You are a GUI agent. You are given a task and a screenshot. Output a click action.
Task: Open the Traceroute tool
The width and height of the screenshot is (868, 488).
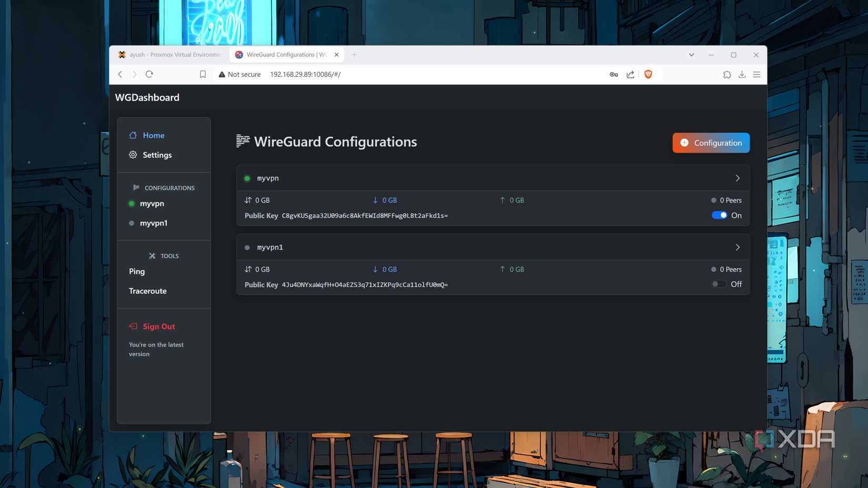(x=148, y=291)
